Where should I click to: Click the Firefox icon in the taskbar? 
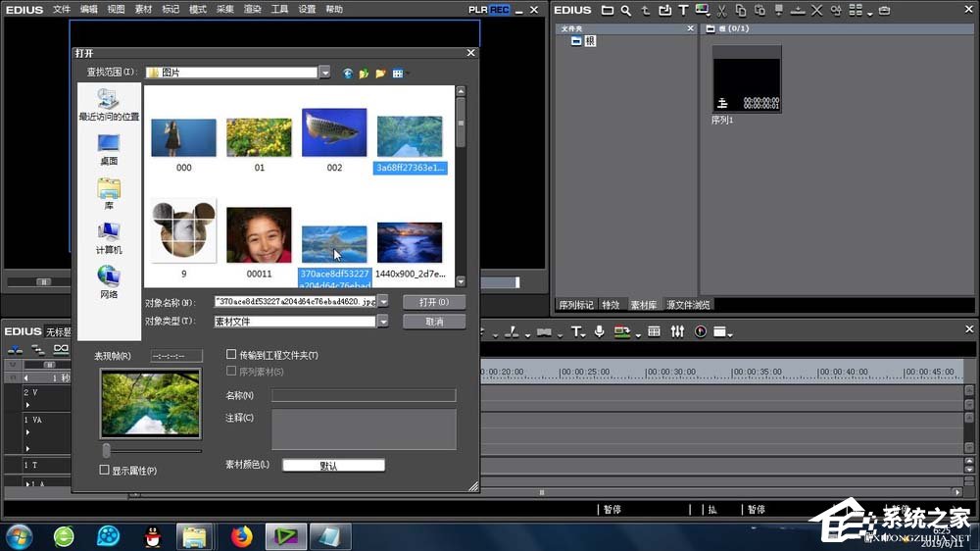tap(241, 536)
